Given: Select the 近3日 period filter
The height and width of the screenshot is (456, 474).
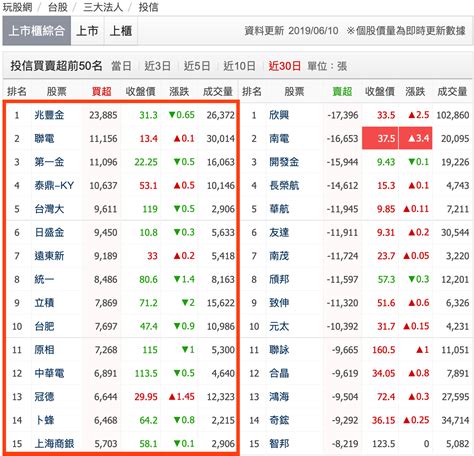Looking at the screenshot, I should click(x=157, y=66).
